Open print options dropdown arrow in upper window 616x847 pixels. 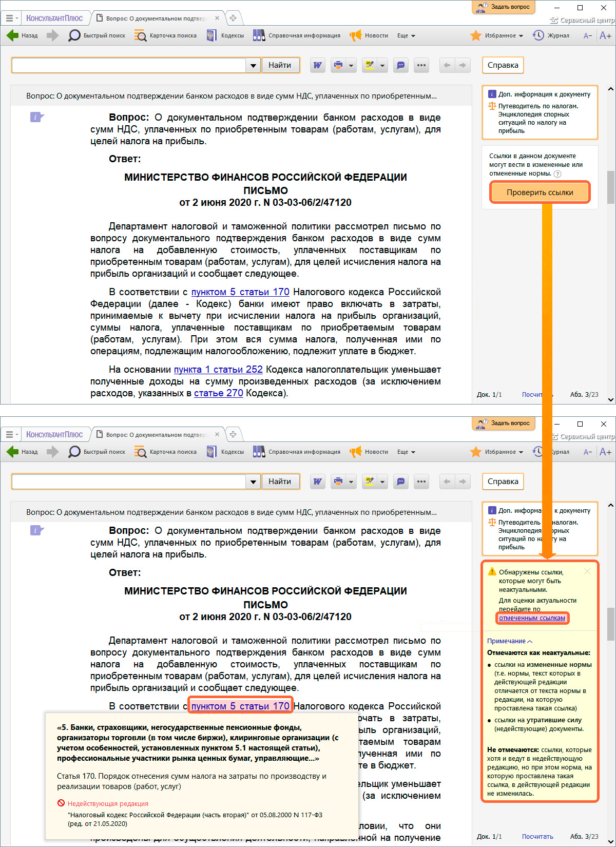coord(351,65)
